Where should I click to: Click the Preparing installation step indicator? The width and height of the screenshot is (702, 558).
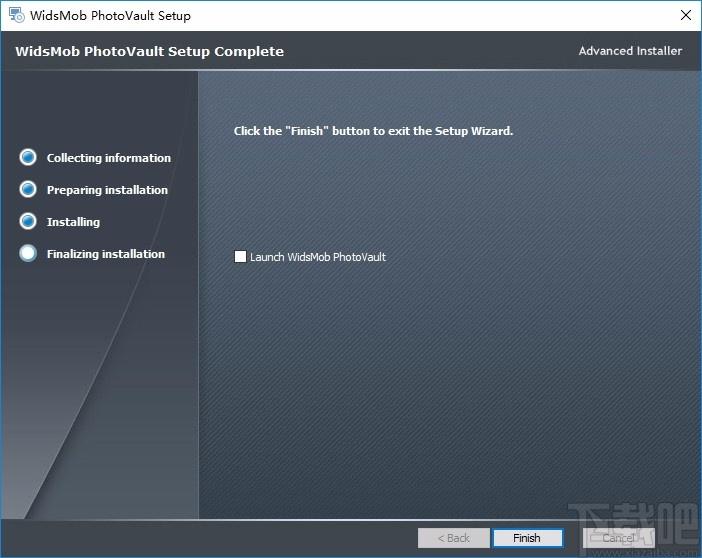tap(28, 189)
